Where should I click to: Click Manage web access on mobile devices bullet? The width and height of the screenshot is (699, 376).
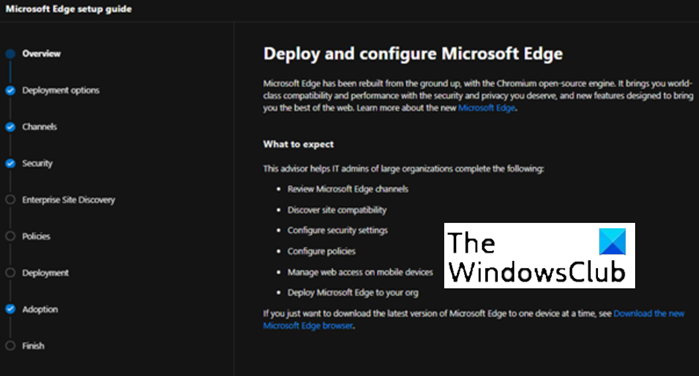coord(360,272)
